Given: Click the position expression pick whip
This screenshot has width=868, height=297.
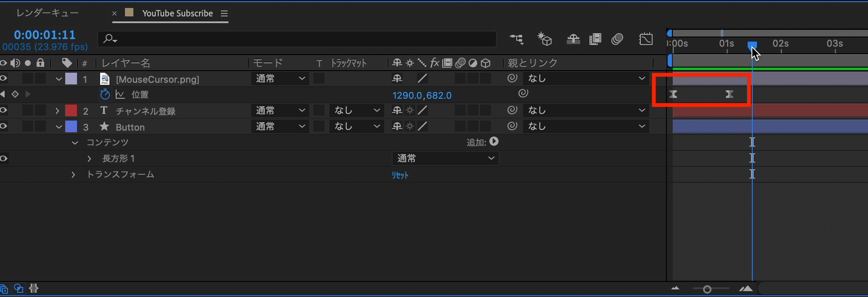Looking at the screenshot, I should click(523, 93).
